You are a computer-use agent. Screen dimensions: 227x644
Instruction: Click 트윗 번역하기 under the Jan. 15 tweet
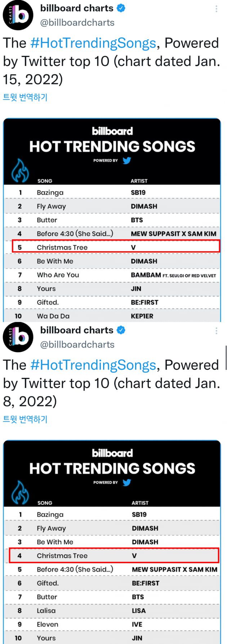click(25, 97)
